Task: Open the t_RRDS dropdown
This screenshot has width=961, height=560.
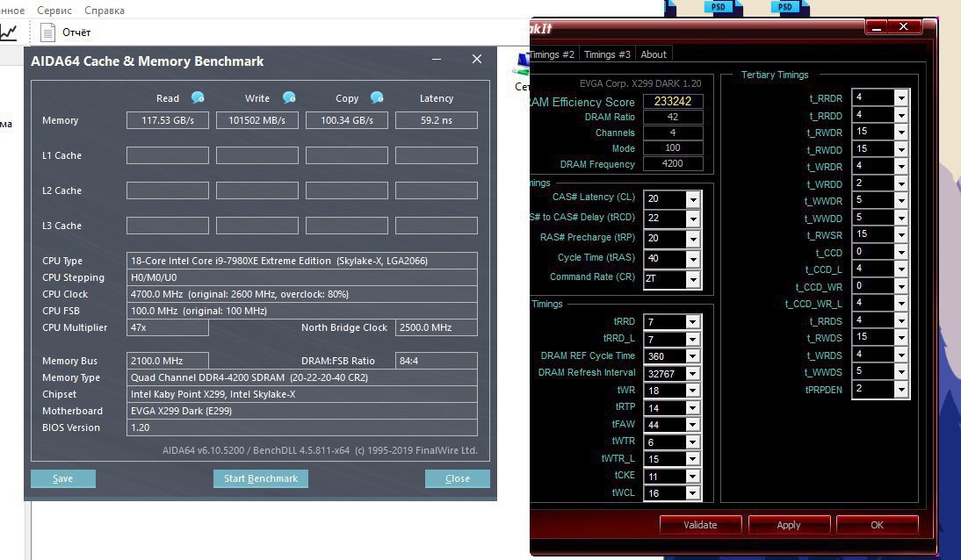Action: click(901, 320)
